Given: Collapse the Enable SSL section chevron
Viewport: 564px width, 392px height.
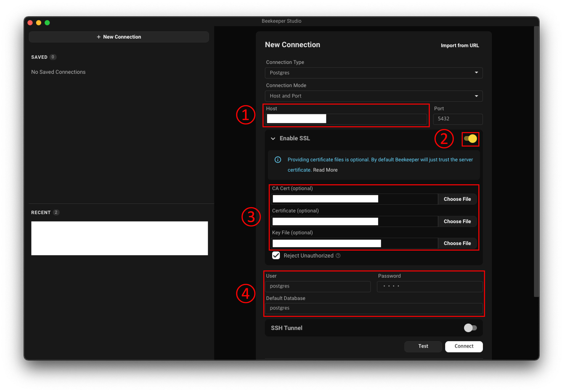Looking at the screenshot, I should pyautogui.click(x=273, y=139).
